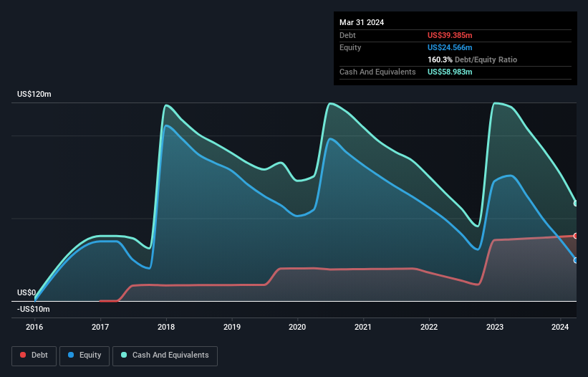Toggle the Equity series legend button
Image resolution: width=588 pixels, height=377 pixels.
coord(85,355)
